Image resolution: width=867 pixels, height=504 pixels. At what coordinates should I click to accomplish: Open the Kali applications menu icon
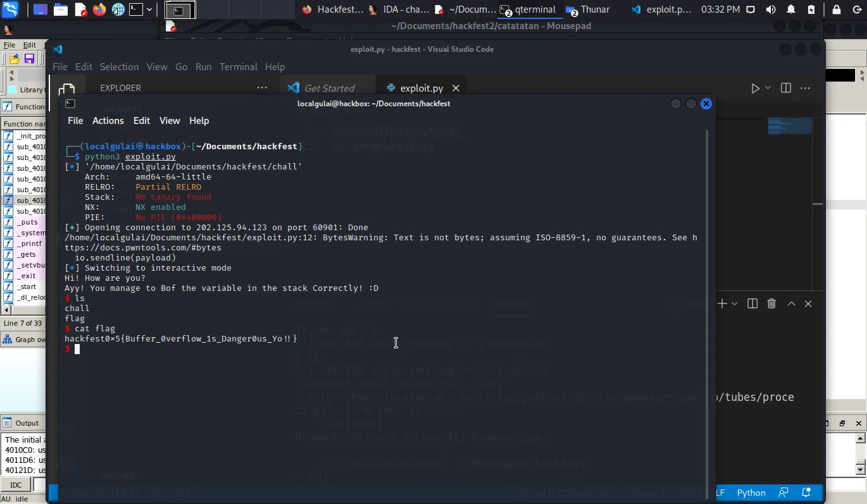click(10, 9)
